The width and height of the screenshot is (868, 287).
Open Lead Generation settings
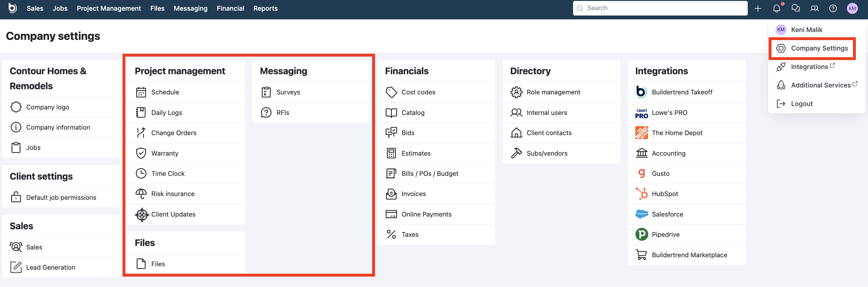click(61, 267)
